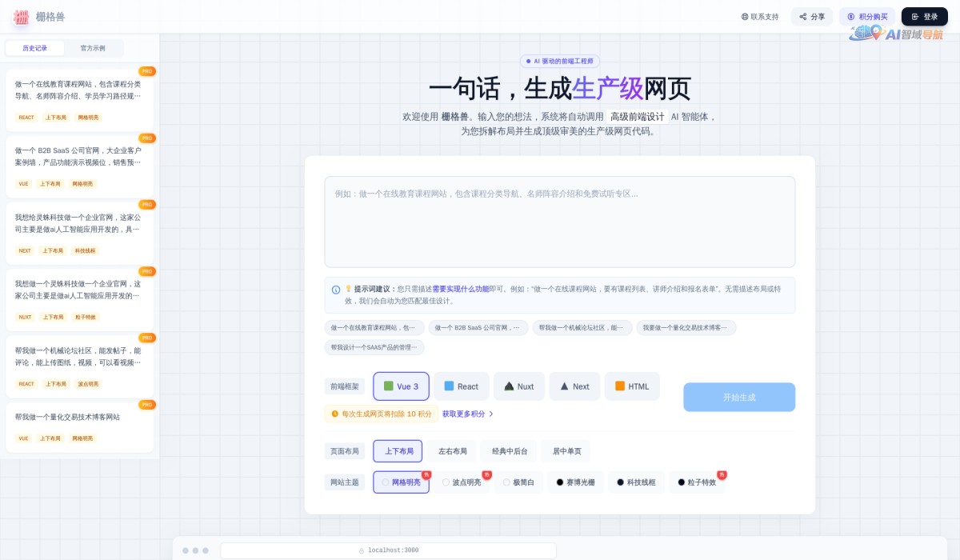Open history card 帮我做一个量化交易技术博客网站

(x=80, y=427)
